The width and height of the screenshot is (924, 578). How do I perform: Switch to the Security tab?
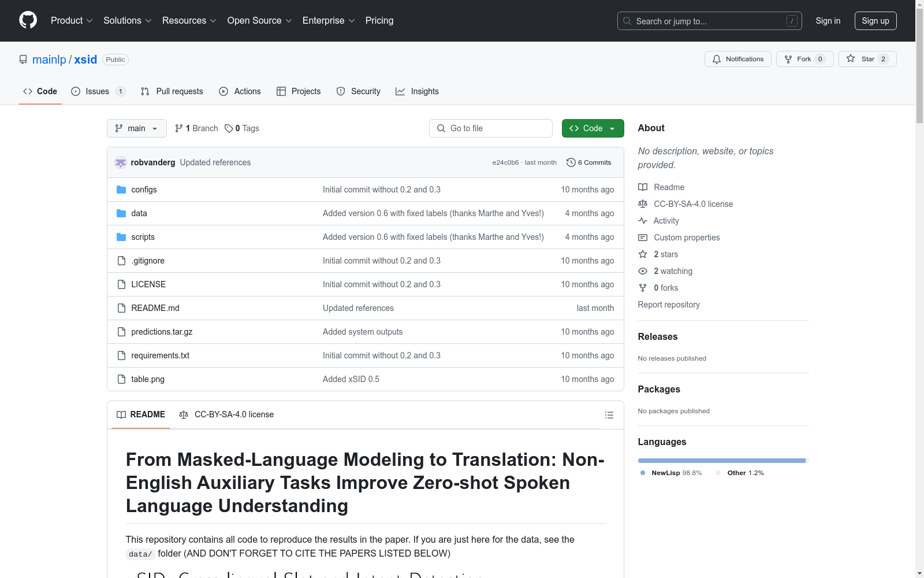click(x=358, y=91)
